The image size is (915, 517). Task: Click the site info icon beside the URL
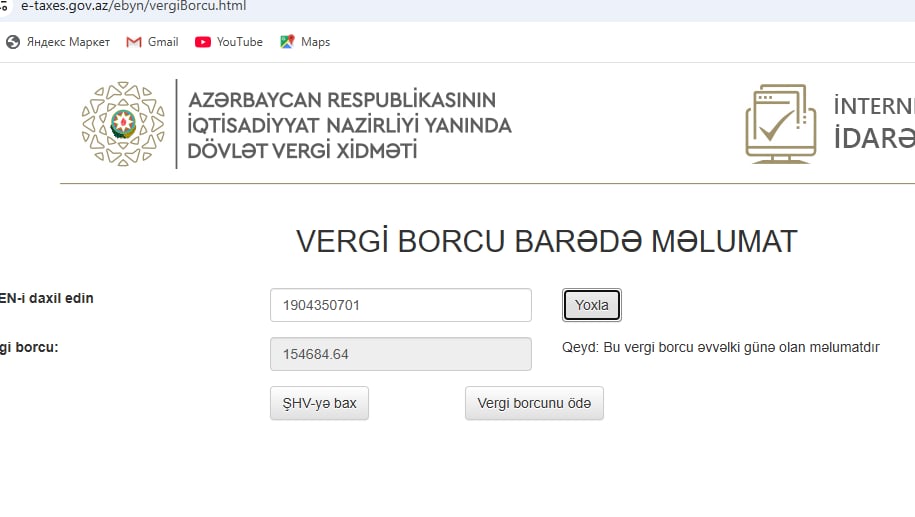tap(6, 6)
